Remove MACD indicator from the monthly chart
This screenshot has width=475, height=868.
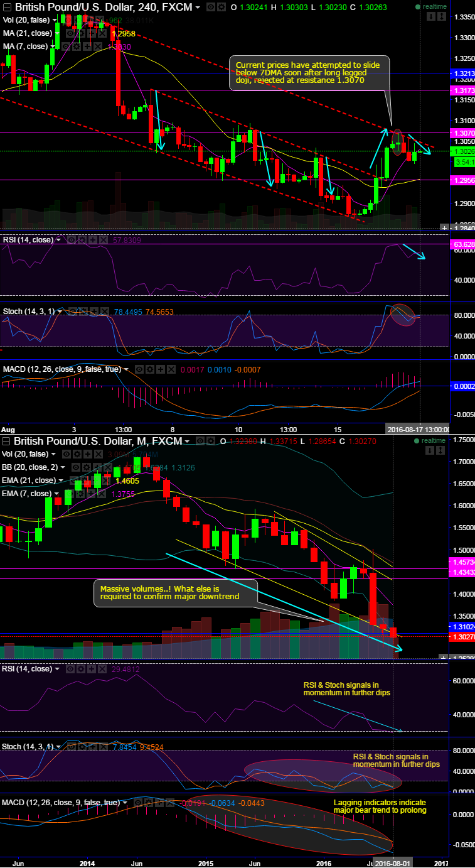pos(170,803)
